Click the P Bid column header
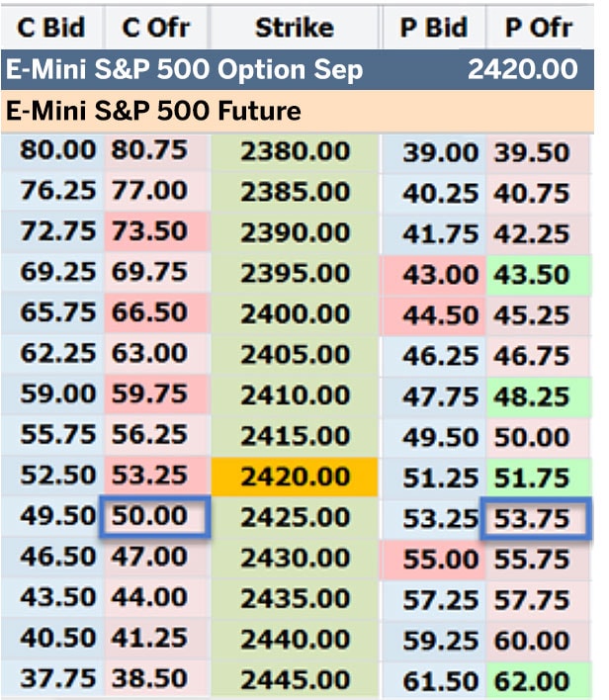Viewport: 609px width, 700px height. pyautogui.click(x=433, y=27)
